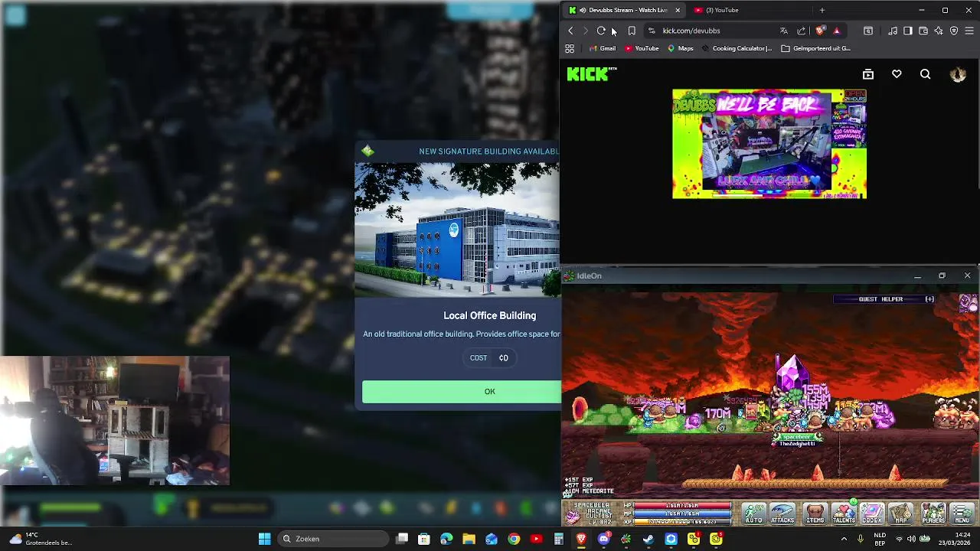The image size is (980, 551).
Task: Open Kick search magnifier icon
Action: tap(926, 74)
